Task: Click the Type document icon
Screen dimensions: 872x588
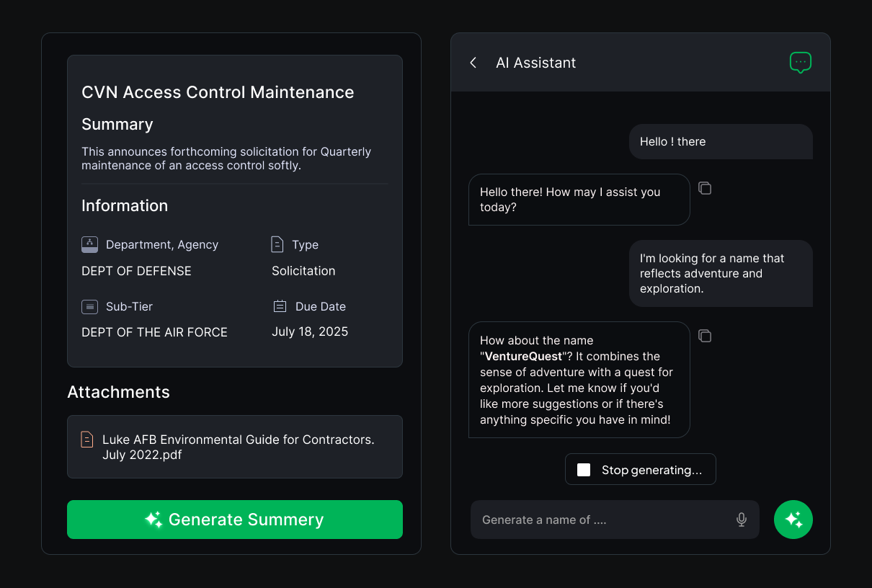Action: point(277,244)
